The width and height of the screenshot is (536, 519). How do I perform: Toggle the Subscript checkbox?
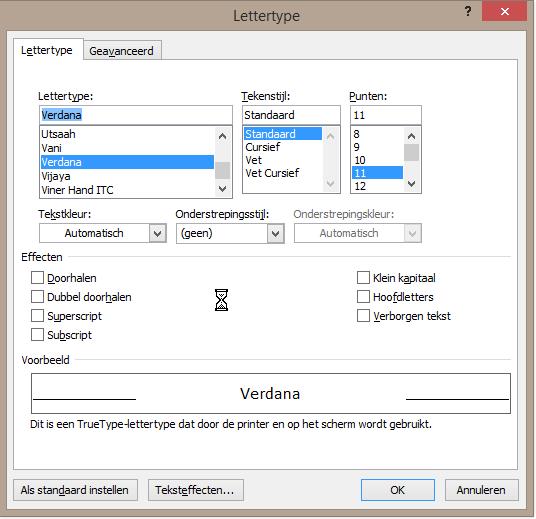[37, 335]
